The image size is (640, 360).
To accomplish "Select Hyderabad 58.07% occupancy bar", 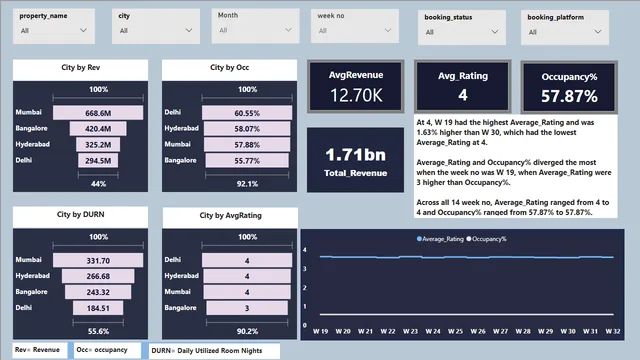I will point(247,129).
